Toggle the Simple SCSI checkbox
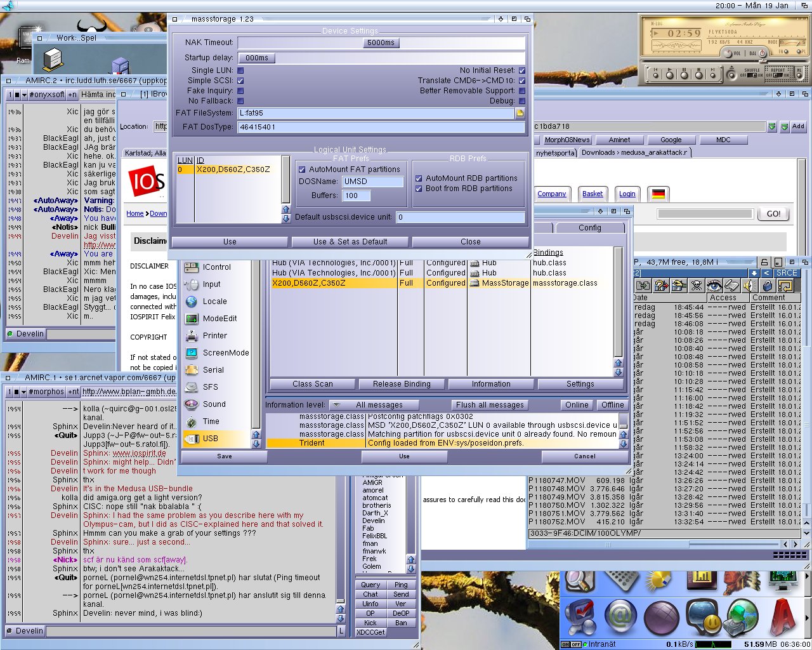This screenshot has width=812, height=650. pyautogui.click(x=240, y=81)
